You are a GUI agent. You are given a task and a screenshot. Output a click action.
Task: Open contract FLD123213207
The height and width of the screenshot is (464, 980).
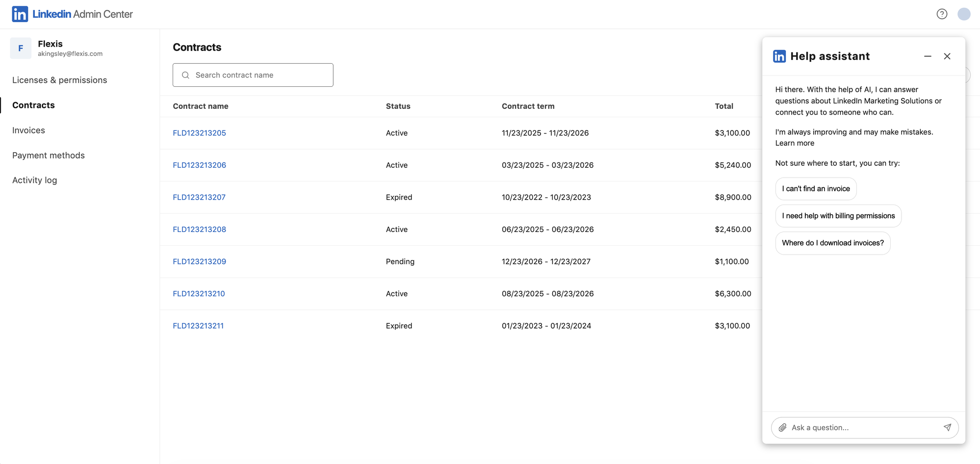click(x=199, y=197)
